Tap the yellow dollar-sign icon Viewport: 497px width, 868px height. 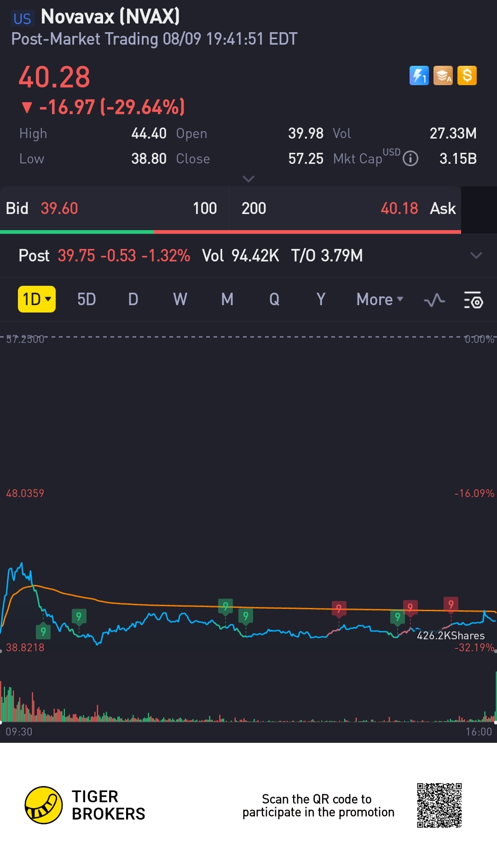(467, 75)
